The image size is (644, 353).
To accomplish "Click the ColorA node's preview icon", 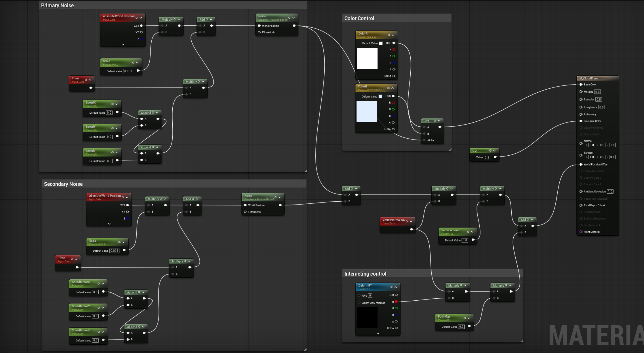I will pyautogui.click(x=389, y=35).
